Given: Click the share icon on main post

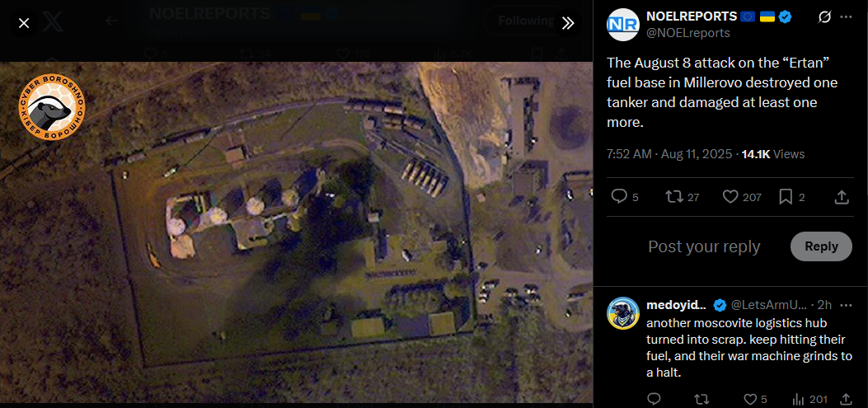Looking at the screenshot, I should pyautogui.click(x=841, y=196).
